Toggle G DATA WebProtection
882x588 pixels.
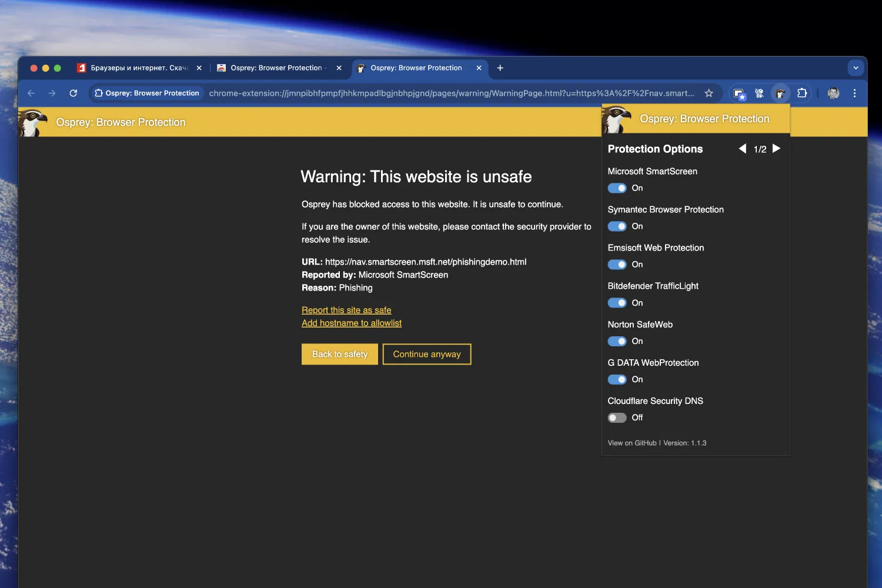click(617, 379)
